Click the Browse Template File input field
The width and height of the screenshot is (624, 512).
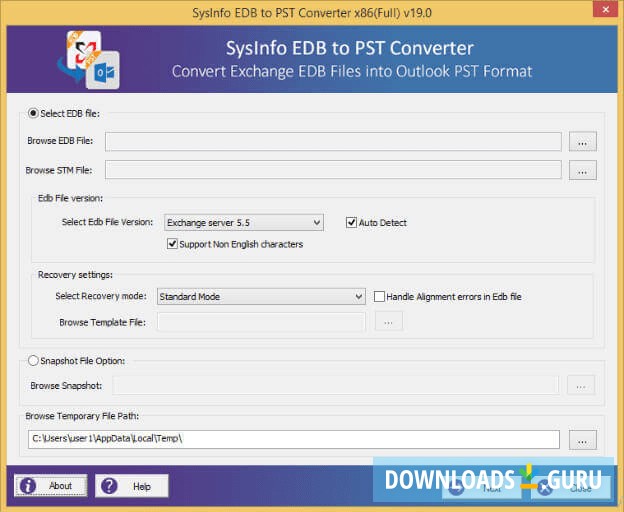coord(261,322)
